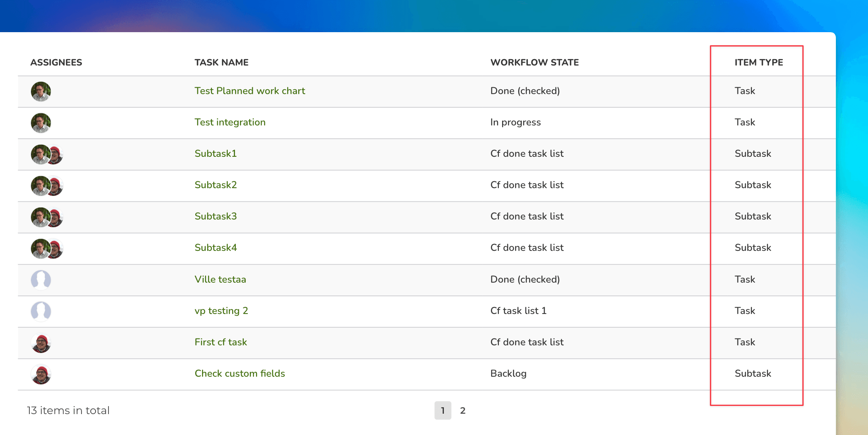
Task: Click the assignee avatar for Test Planned work chart
Action: [x=41, y=91]
